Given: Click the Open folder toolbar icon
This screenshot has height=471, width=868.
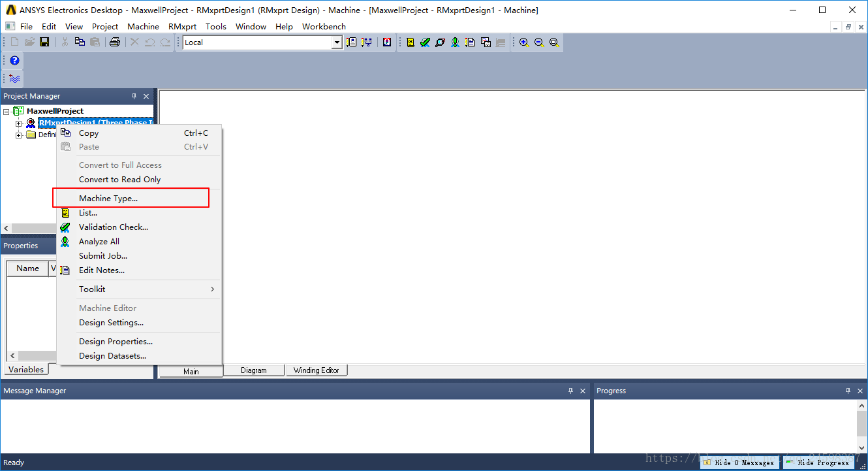Looking at the screenshot, I should (x=29, y=42).
